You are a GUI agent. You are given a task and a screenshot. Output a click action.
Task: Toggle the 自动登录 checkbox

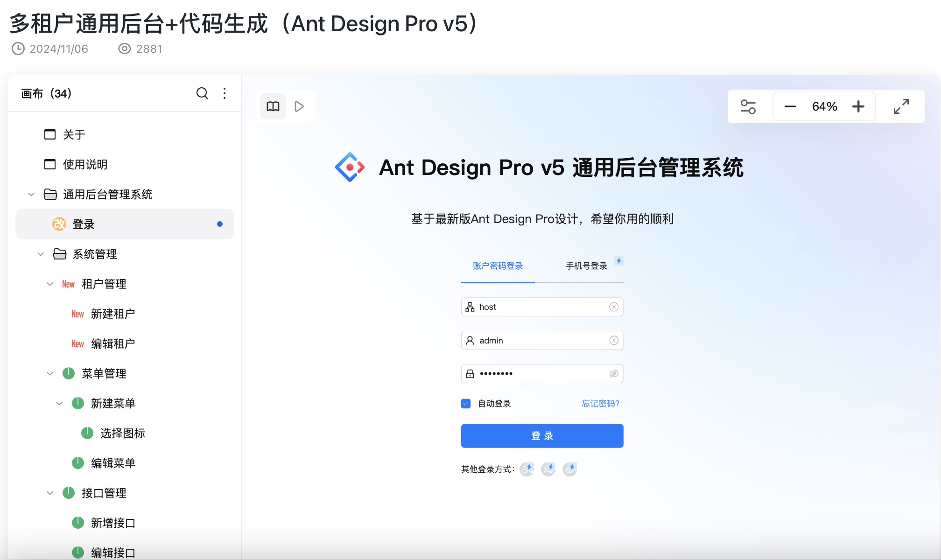(466, 404)
